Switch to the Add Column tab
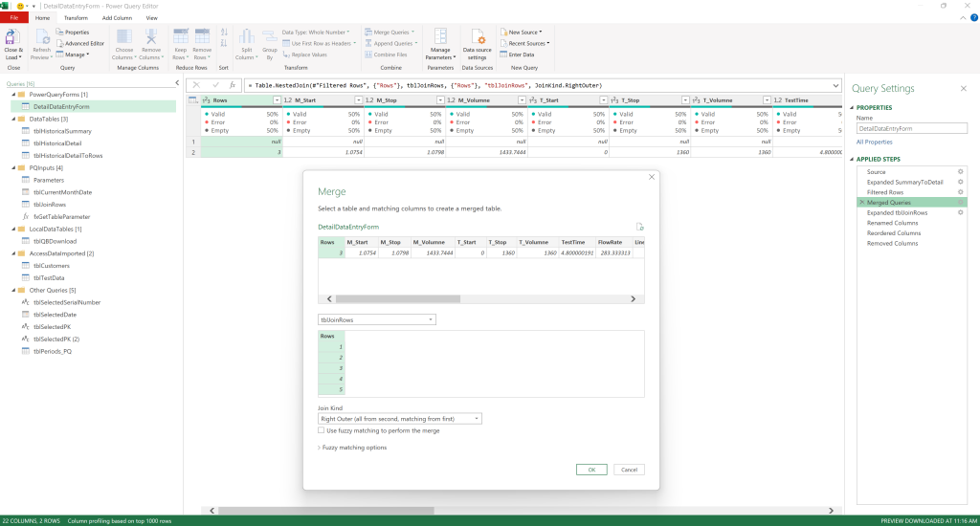The width and height of the screenshot is (980, 526). tap(117, 18)
